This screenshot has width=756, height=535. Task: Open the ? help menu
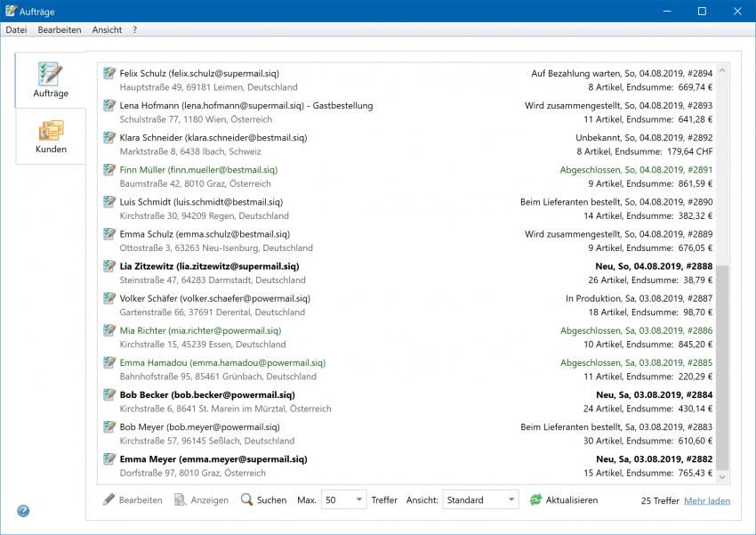tap(135, 29)
